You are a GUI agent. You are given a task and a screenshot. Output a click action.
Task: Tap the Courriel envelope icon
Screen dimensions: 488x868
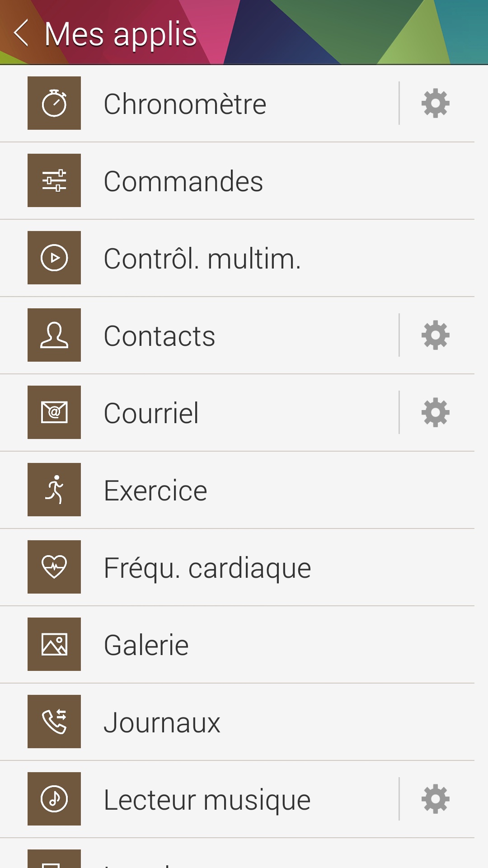(x=54, y=412)
